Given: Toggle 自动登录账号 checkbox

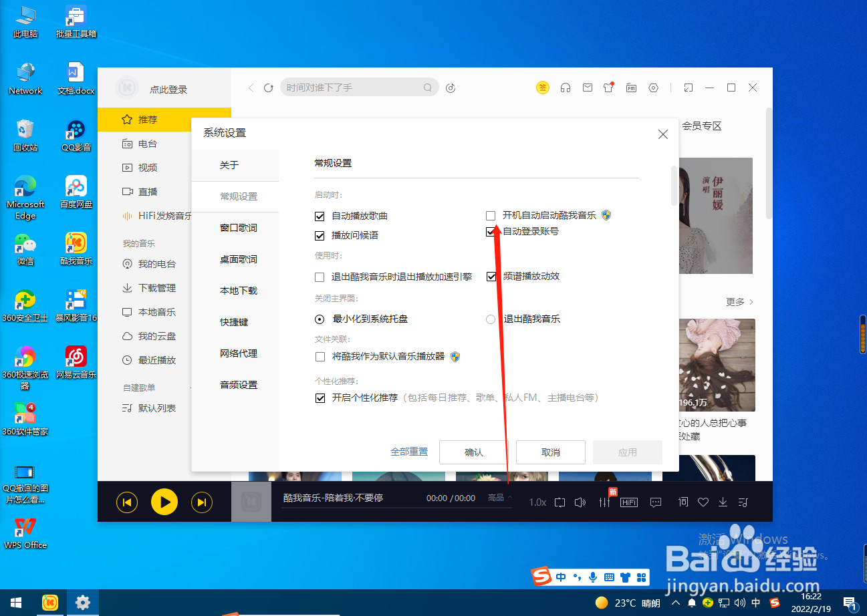Looking at the screenshot, I should click(x=491, y=231).
